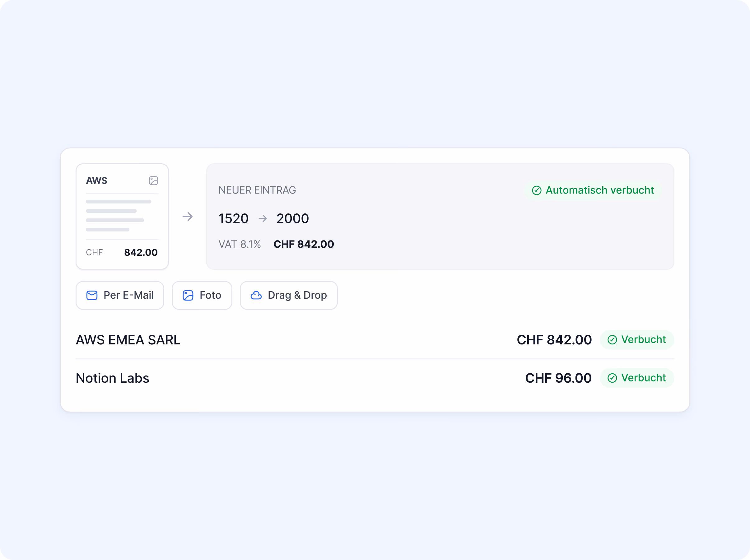Viewport: 750px width, 560px height.
Task: Click the 842.00 total on the receipt card
Action: pos(141,252)
